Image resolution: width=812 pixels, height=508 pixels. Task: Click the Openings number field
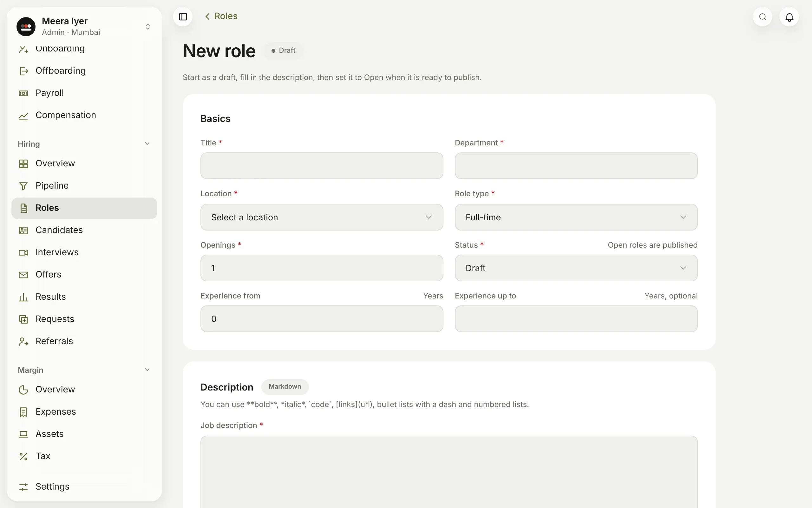(322, 268)
